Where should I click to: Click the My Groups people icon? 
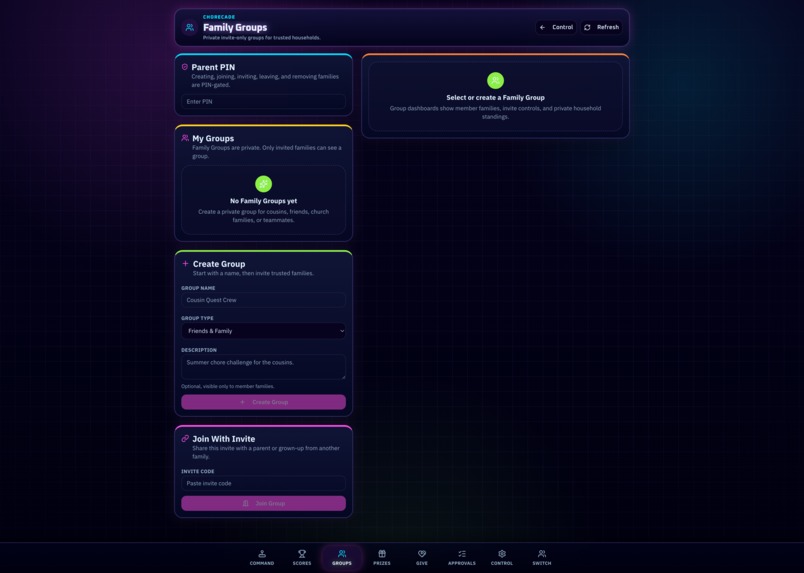tap(185, 138)
